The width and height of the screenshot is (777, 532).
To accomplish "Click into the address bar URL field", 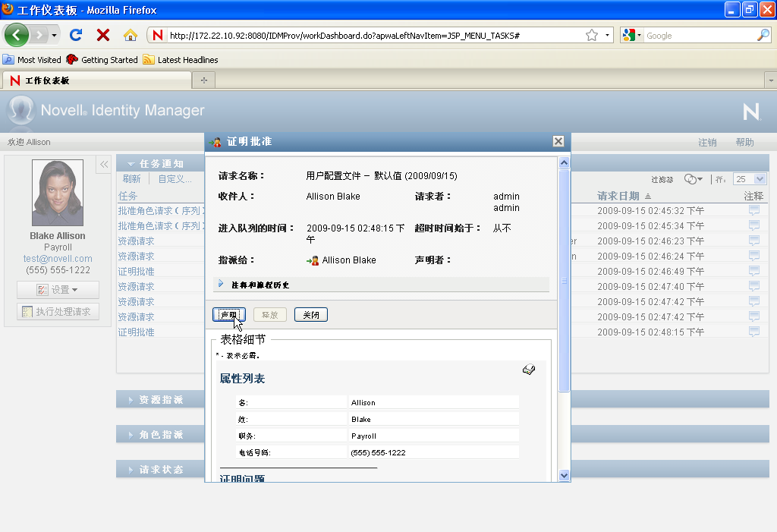I will [374, 35].
